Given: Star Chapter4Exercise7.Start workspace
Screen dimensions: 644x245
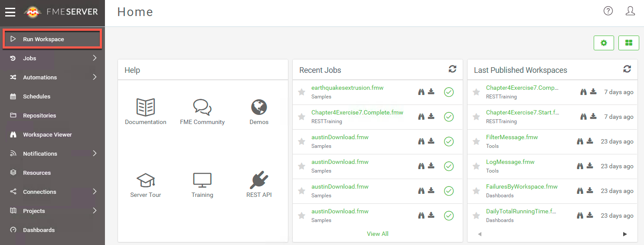Looking at the screenshot, I should pos(476,117).
